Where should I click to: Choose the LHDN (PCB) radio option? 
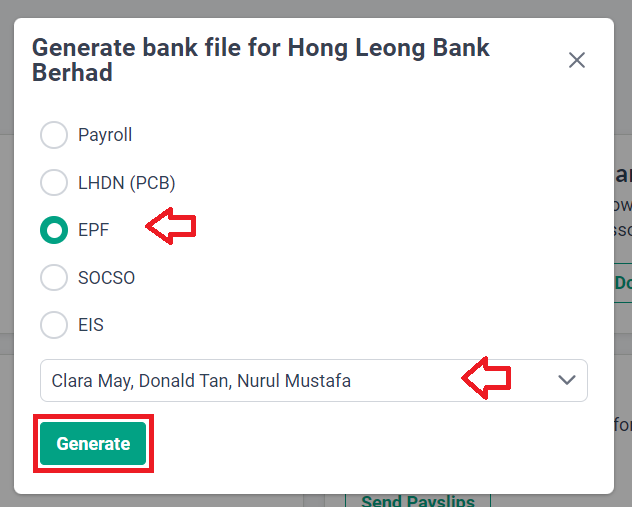53,182
